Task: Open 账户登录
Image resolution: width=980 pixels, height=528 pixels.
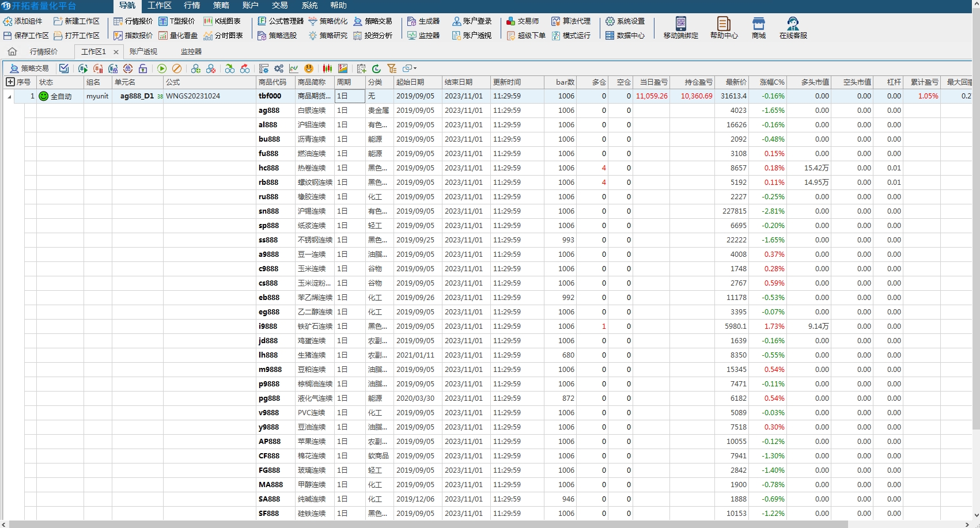Action: click(x=472, y=21)
